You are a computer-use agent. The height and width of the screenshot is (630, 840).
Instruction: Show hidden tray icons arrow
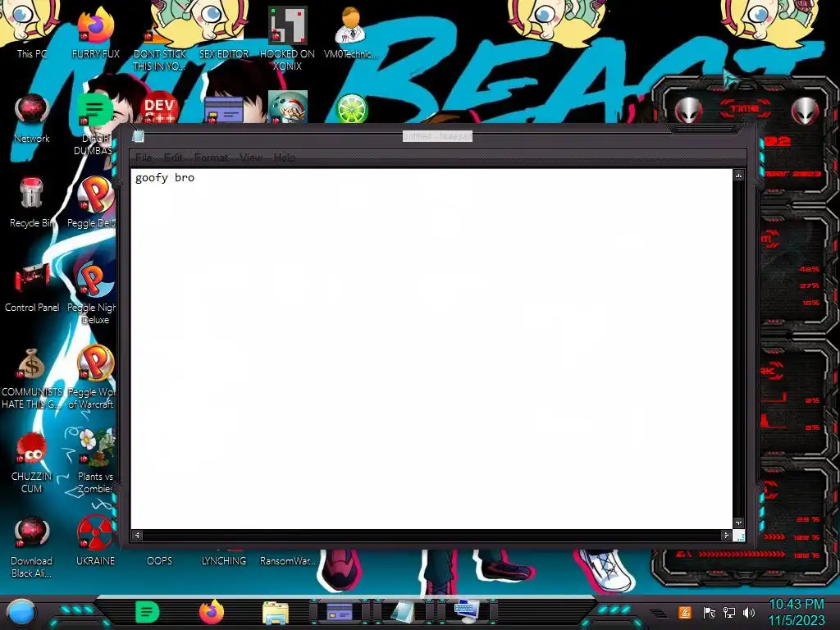click(659, 613)
